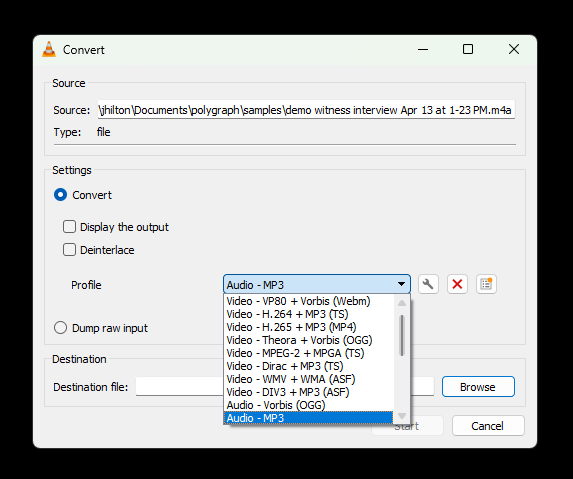Choose Video - H.265 + MP3 (MP4) profile
The image size is (573, 479).
pos(309,327)
